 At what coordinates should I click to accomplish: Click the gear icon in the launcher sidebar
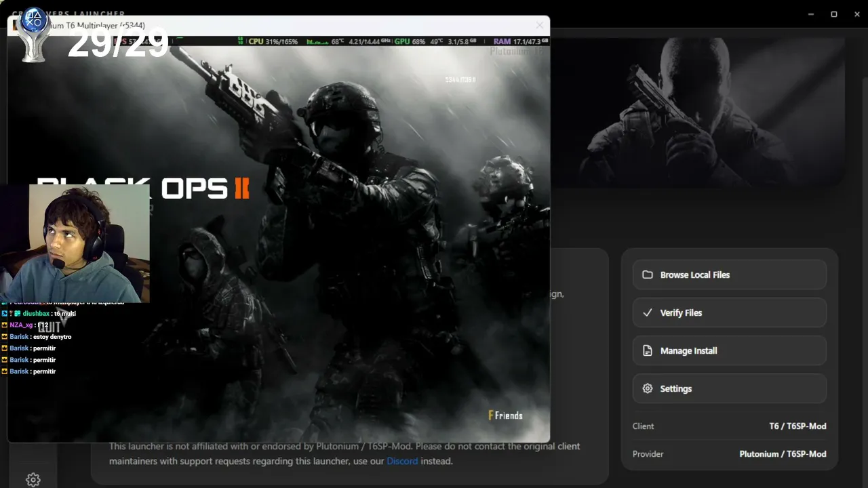33,480
